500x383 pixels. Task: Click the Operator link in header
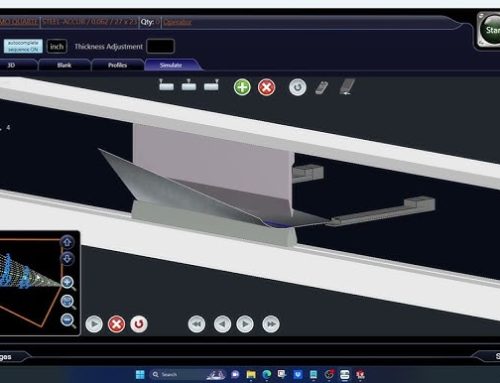pyautogui.click(x=177, y=22)
